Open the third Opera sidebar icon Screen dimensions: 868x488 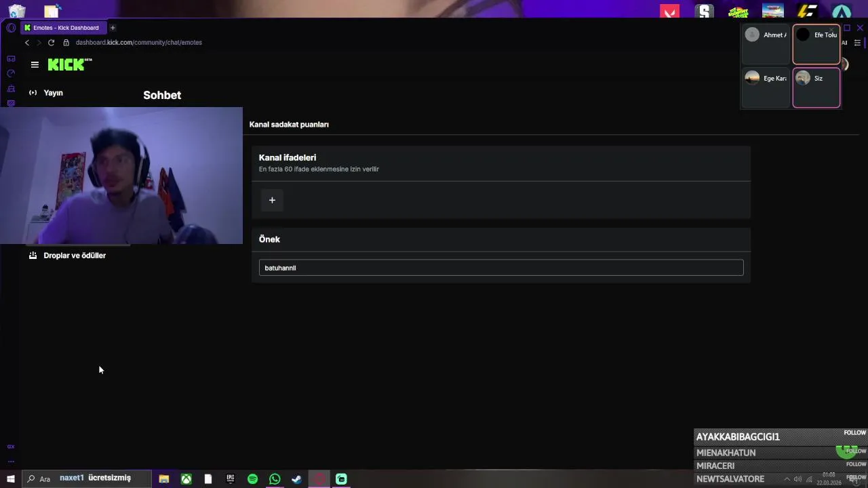coord(11,89)
